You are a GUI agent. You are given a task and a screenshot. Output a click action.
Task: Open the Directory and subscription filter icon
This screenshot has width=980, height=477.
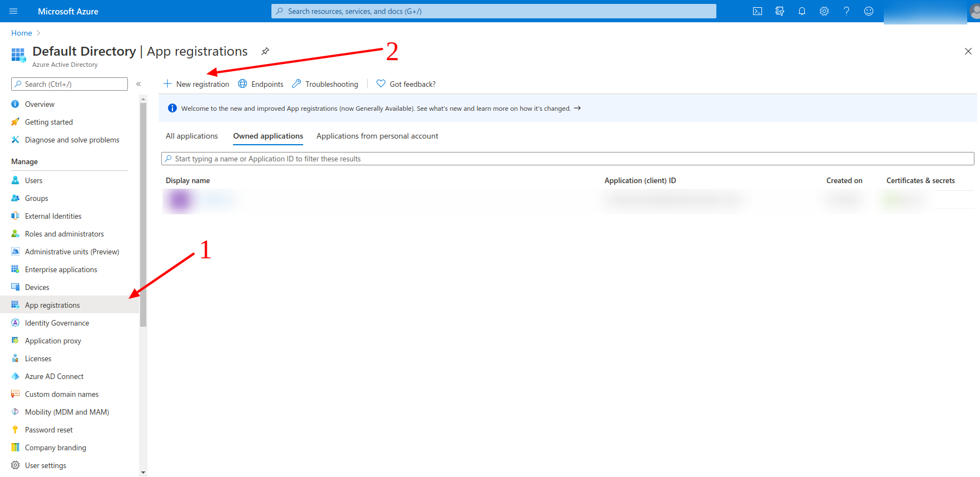point(779,11)
